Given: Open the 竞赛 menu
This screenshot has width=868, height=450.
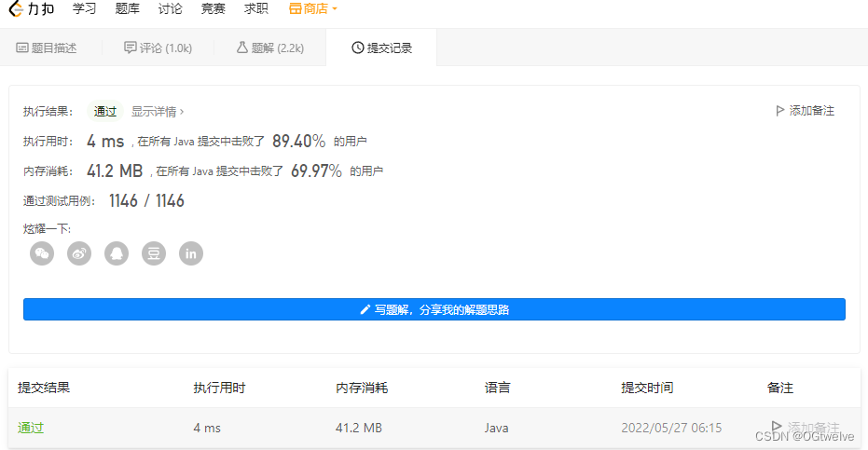Looking at the screenshot, I should 214,9.
